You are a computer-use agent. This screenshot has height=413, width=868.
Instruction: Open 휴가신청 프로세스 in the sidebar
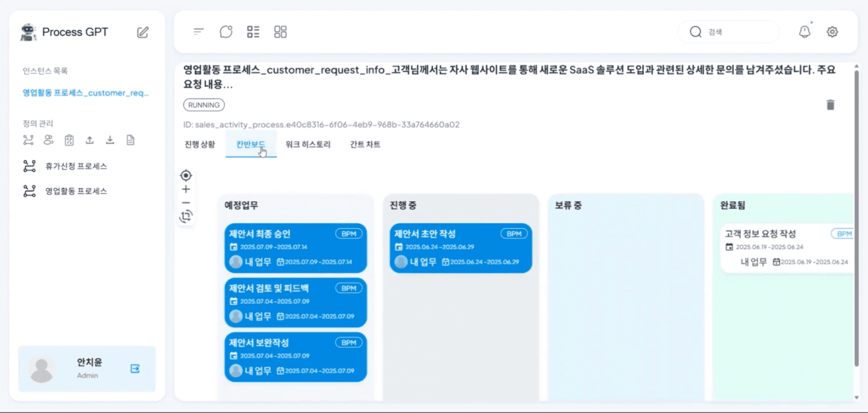tap(76, 166)
